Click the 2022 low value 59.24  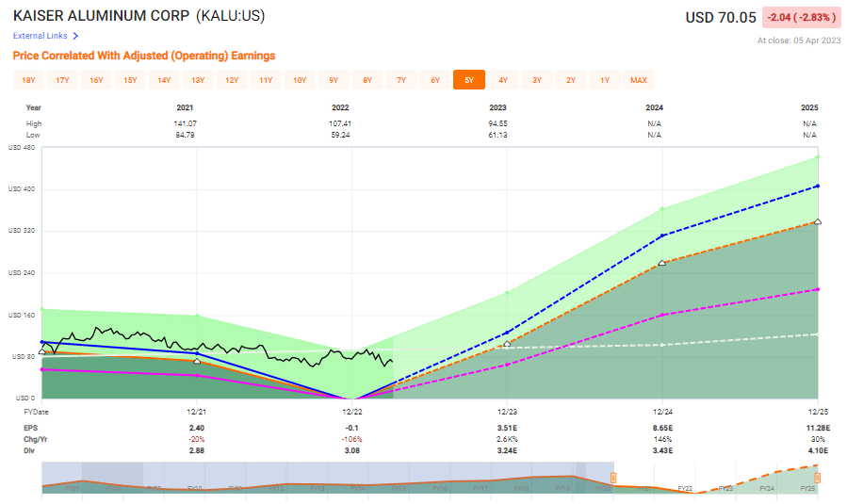pyautogui.click(x=340, y=135)
